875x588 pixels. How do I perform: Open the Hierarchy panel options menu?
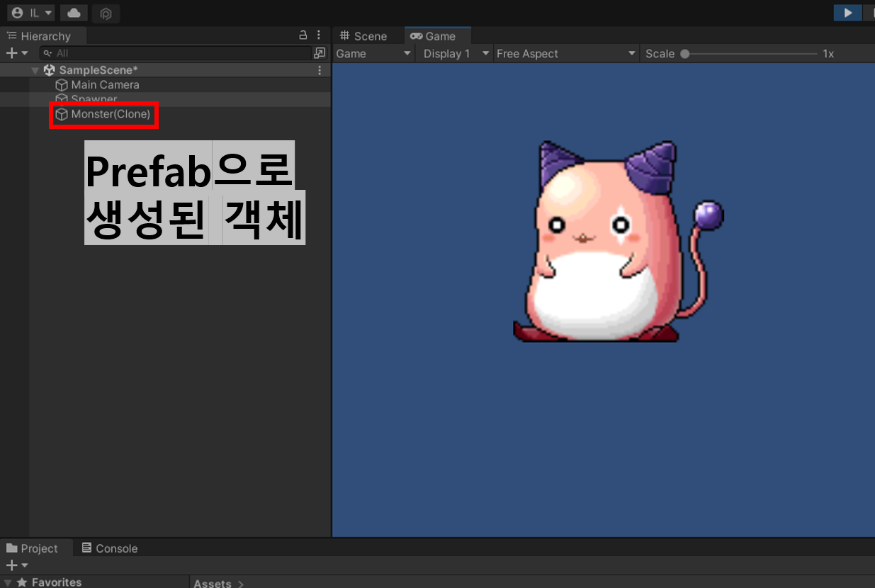[x=319, y=35]
